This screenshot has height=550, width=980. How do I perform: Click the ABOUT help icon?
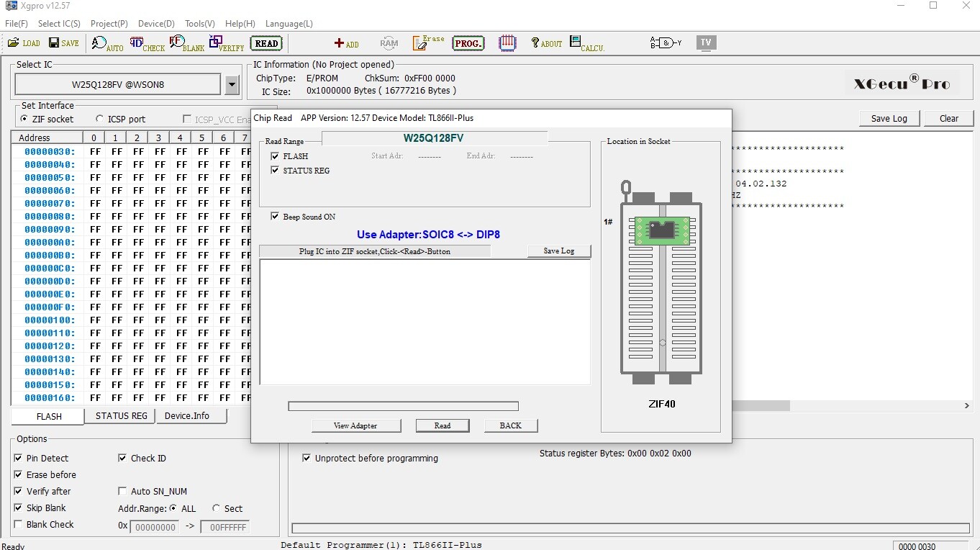[546, 43]
